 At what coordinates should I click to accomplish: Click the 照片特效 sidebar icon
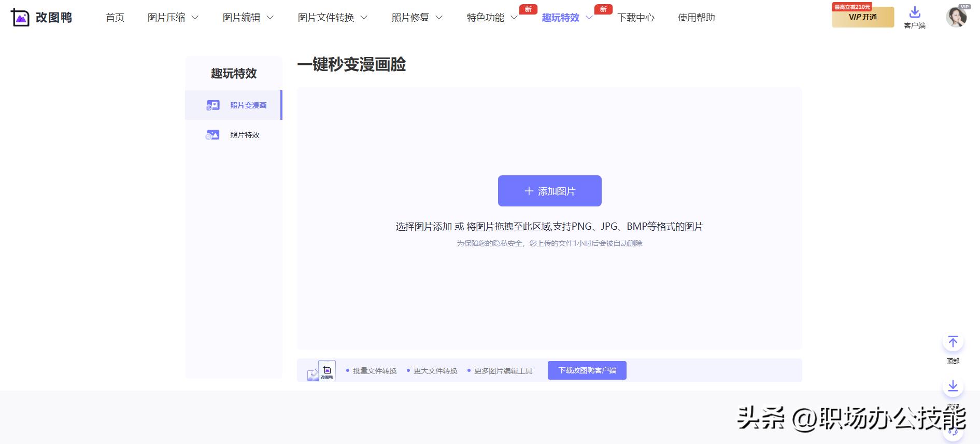pyautogui.click(x=212, y=135)
